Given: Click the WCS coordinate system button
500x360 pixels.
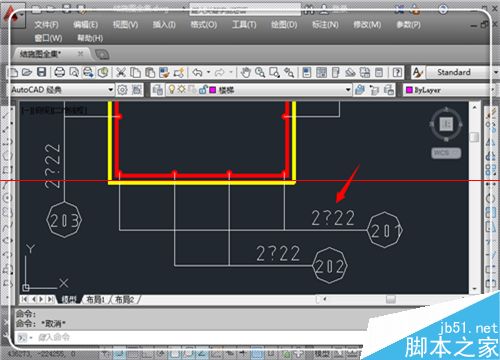Looking at the screenshot, I should (446, 153).
